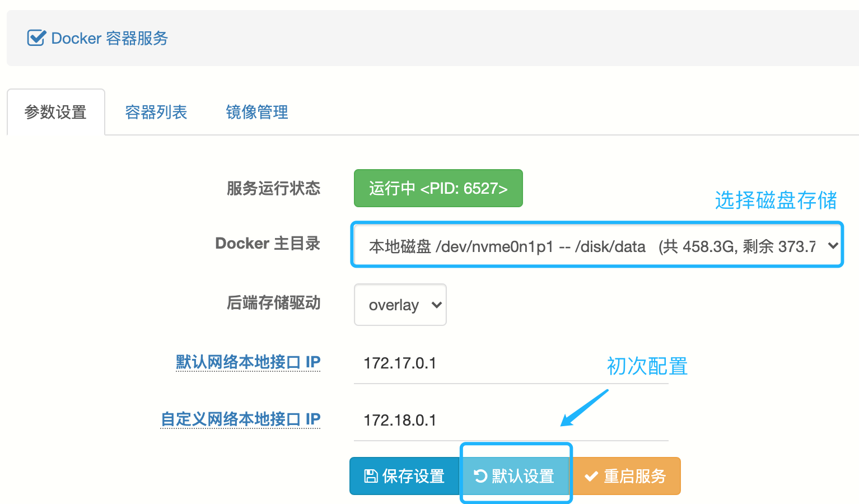The width and height of the screenshot is (859, 504).
Task: Click the 后端存储驱动 label
Action: (x=273, y=303)
